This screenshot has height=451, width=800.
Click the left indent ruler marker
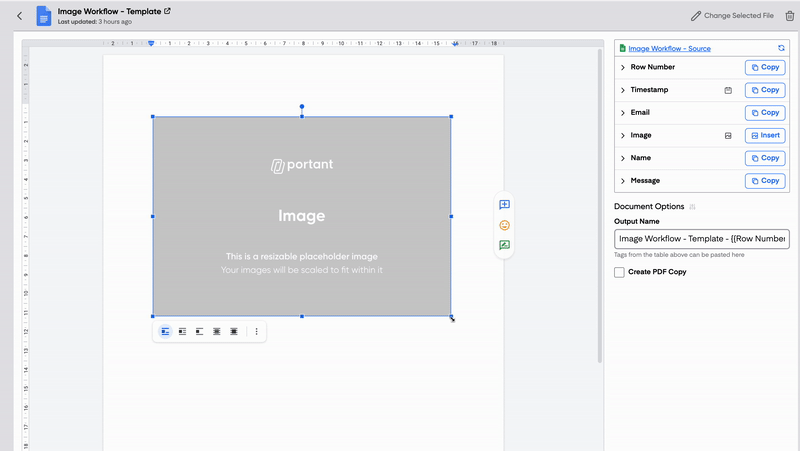coord(151,43)
